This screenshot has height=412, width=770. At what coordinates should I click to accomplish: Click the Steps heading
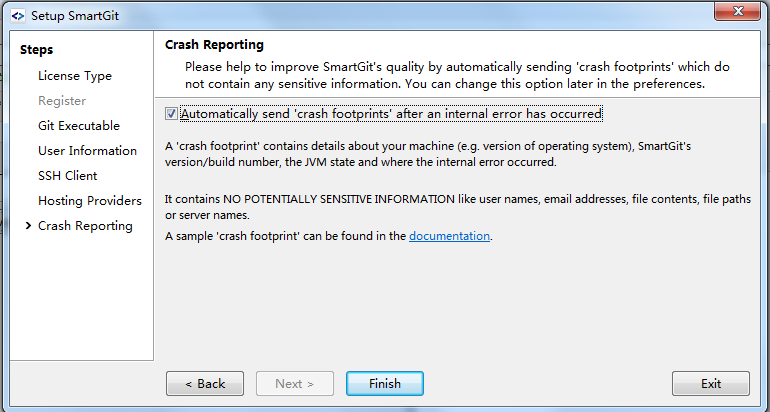point(36,50)
